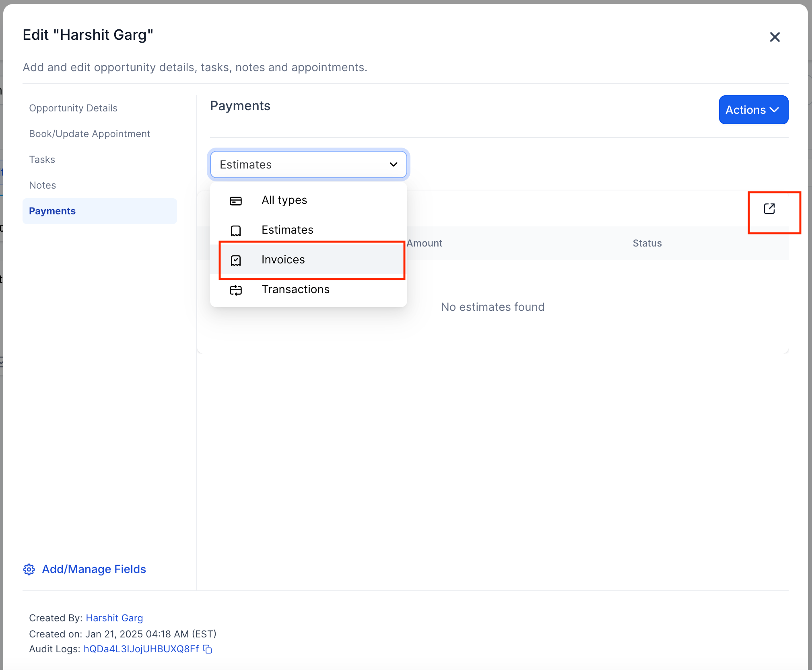
Task: Click the Harshit Garg creator link
Action: pyautogui.click(x=114, y=618)
